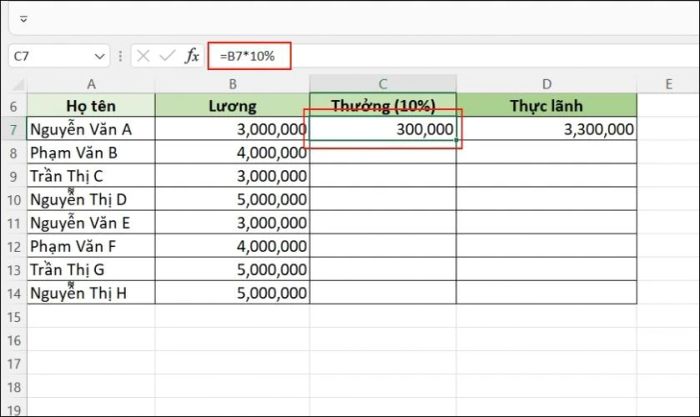This screenshot has height=417, width=700.
Task: Confirm entry with the checkmark icon
Action: coord(167,56)
